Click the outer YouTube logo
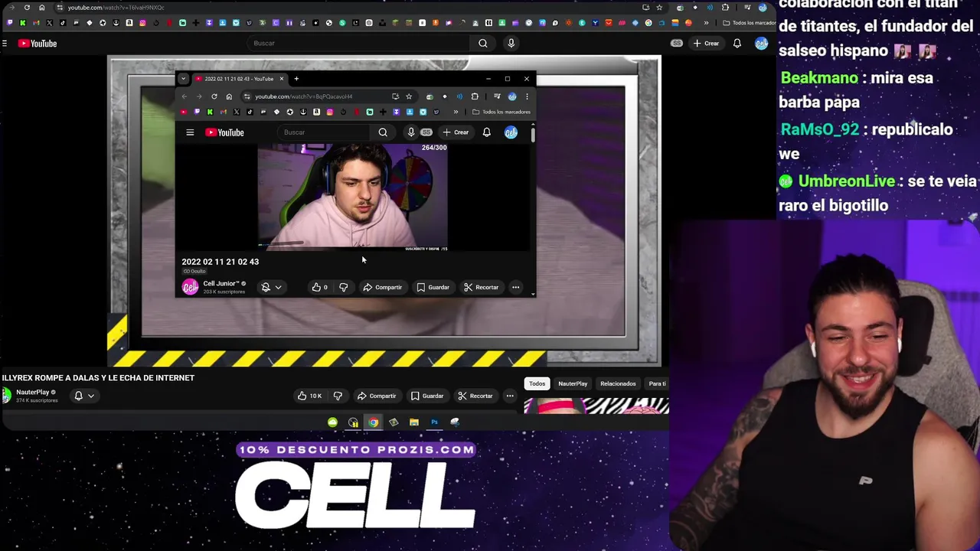 coord(38,44)
